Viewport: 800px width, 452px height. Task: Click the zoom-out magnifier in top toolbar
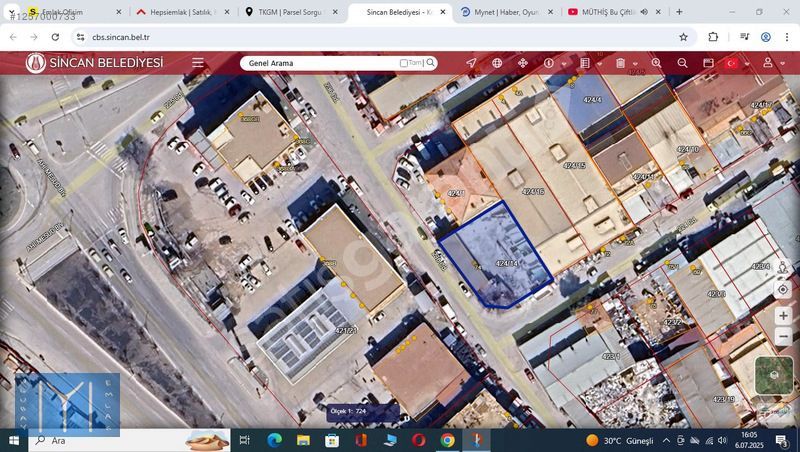682,63
